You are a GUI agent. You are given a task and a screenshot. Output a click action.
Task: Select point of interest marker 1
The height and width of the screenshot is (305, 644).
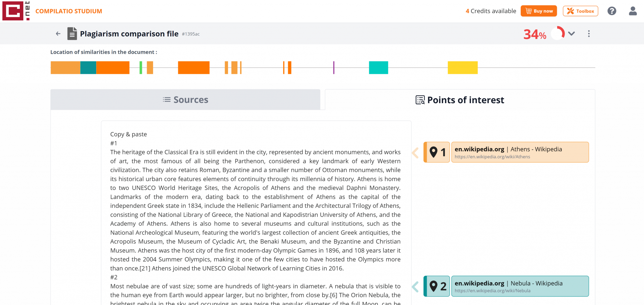(437, 152)
